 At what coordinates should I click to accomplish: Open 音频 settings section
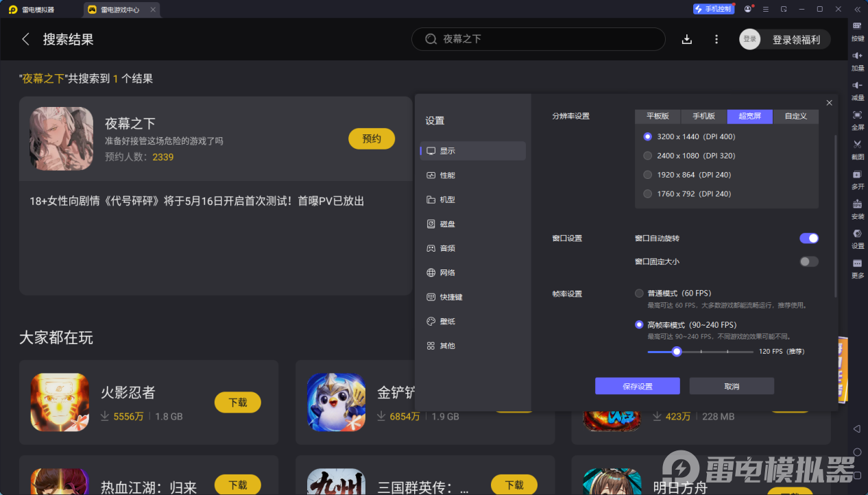(473, 248)
